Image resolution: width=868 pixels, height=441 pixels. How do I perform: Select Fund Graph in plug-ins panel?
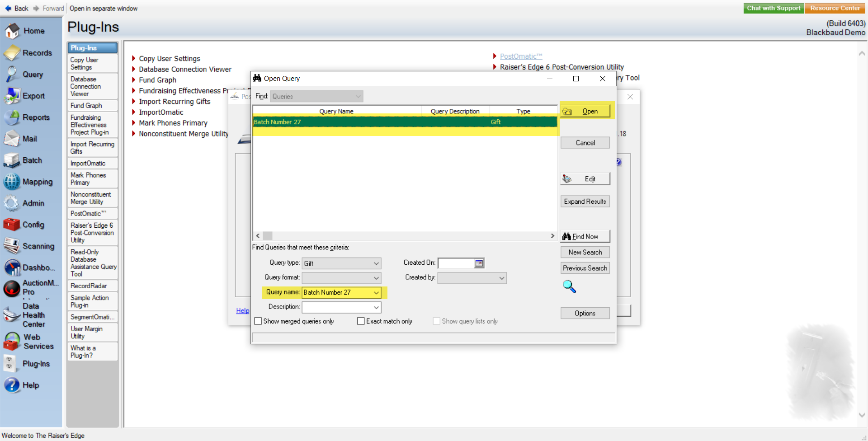(93, 105)
